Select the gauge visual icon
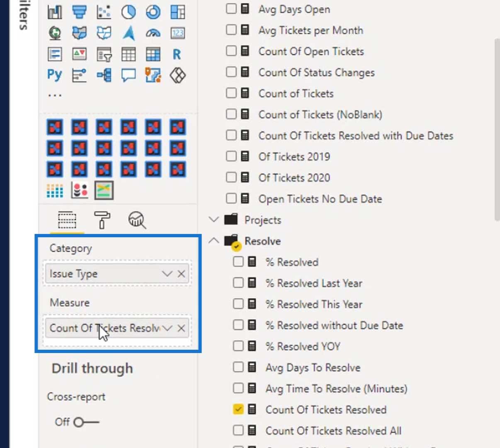The height and width of the screenshot is (448, 500). click(x=153, y=33)
